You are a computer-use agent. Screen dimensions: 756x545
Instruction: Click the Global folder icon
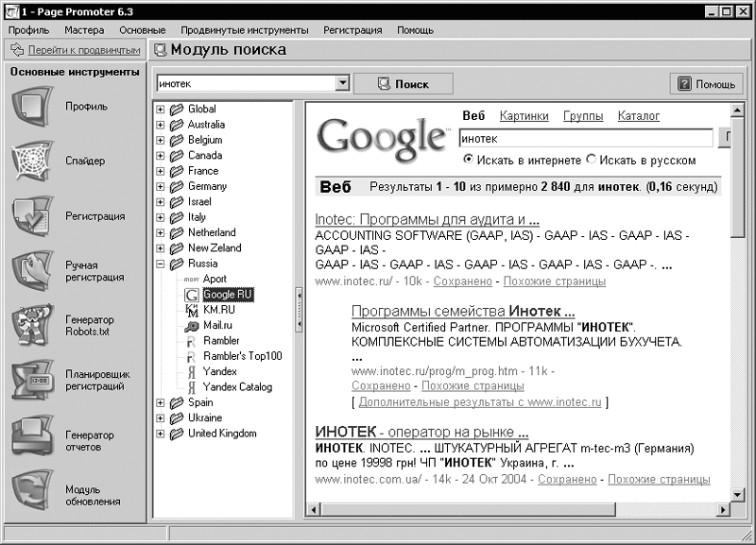177,110
